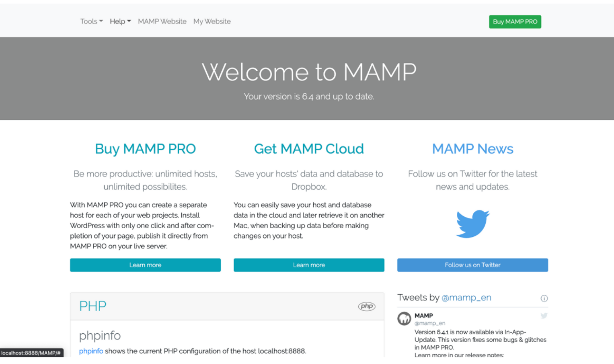Click the info icon beside Tweets by @mamp_en
614x364 pixels.
tap(544, 298)
